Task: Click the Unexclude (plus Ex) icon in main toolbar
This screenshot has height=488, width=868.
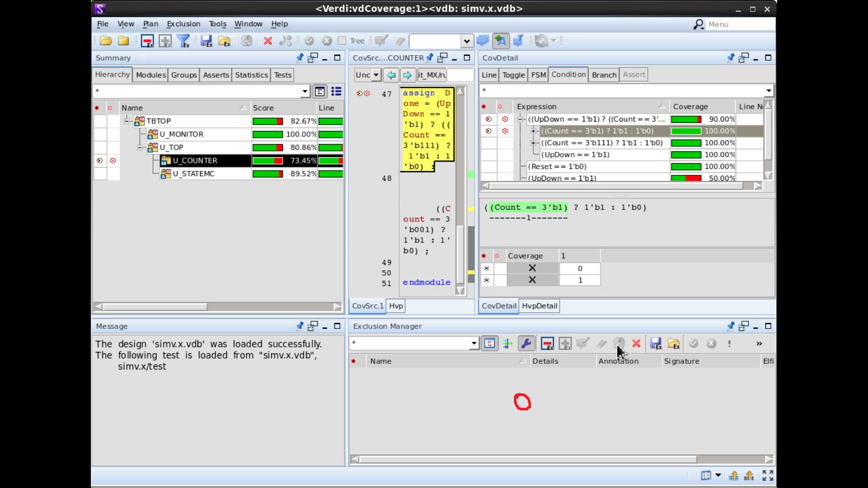Action: point(165,41)
